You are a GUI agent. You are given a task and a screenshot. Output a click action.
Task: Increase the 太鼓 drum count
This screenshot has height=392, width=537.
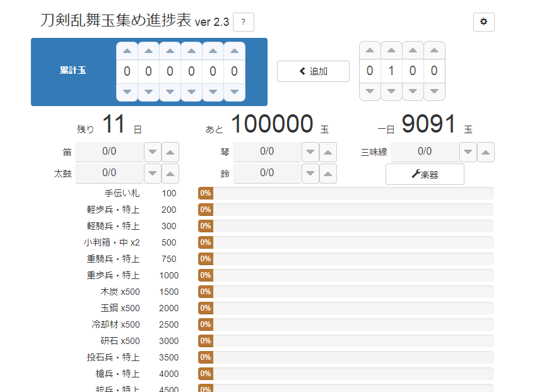click(x=170, y=174)
